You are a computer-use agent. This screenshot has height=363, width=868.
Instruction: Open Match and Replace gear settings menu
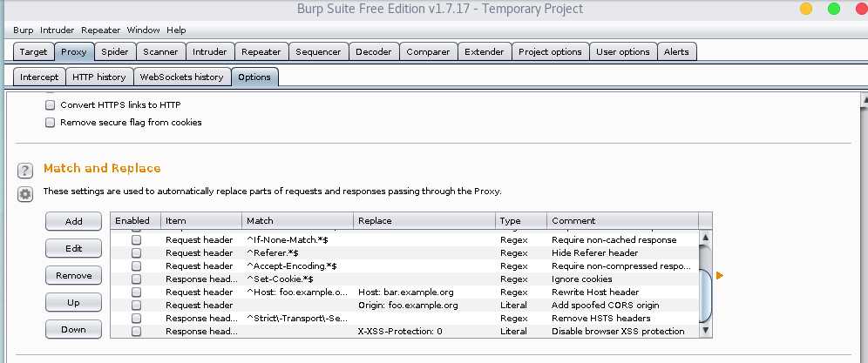click(25, 194)
